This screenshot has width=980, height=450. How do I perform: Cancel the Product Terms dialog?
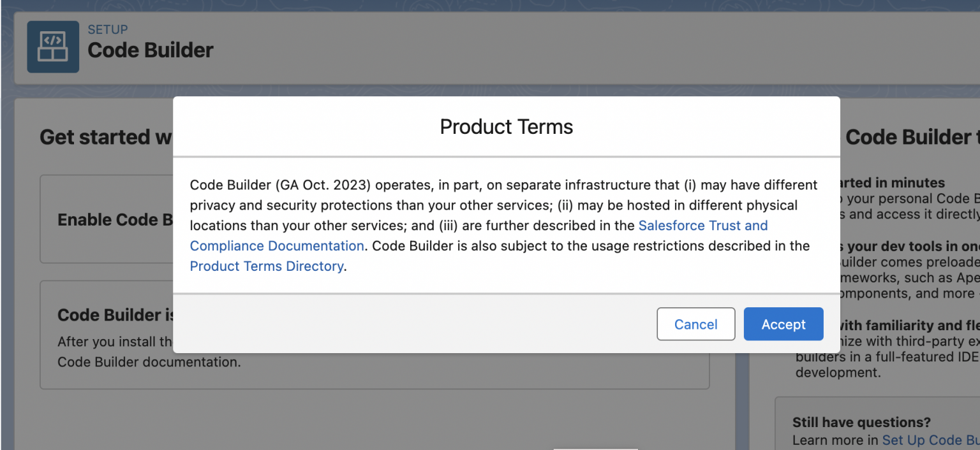click(x=695, y=324)
